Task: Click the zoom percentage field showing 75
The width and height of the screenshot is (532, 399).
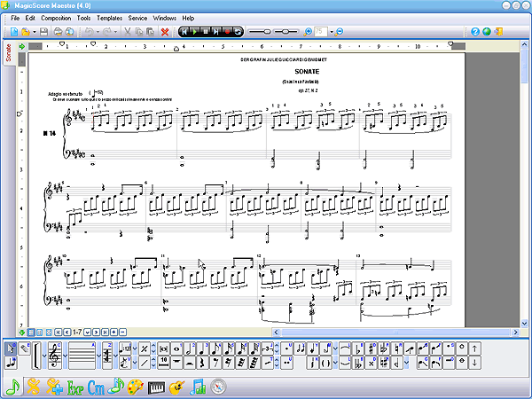Action: 321,32
